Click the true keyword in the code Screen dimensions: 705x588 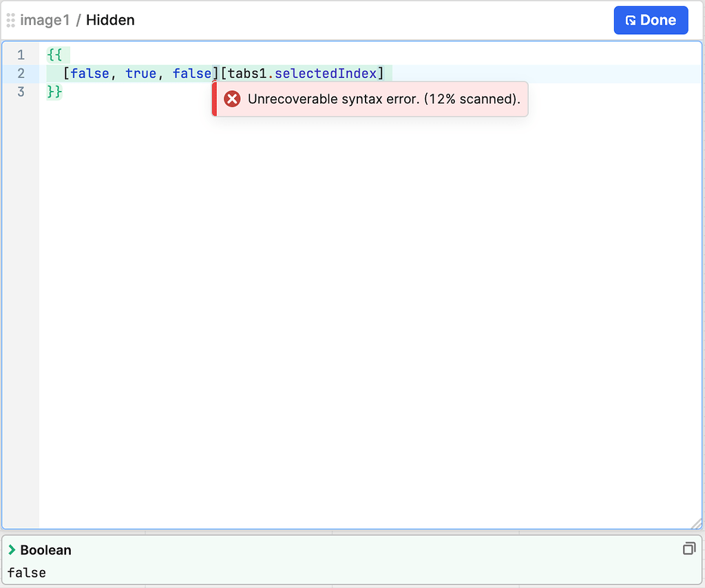click(140, 73)
